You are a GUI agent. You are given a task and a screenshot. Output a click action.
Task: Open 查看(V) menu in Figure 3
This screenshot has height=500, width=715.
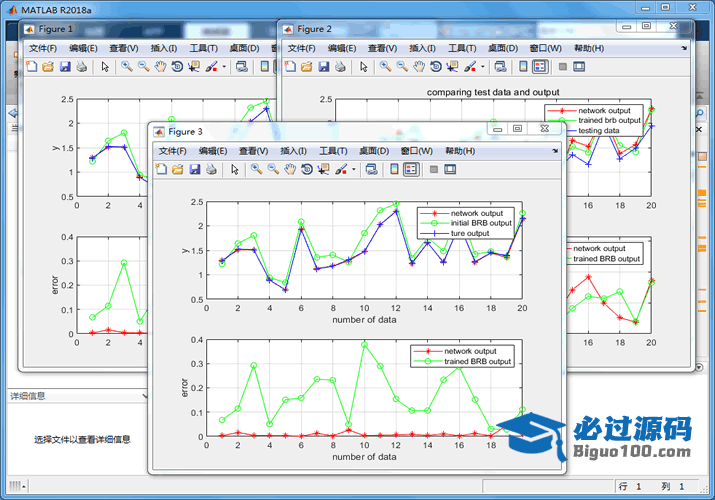point(254,151)
